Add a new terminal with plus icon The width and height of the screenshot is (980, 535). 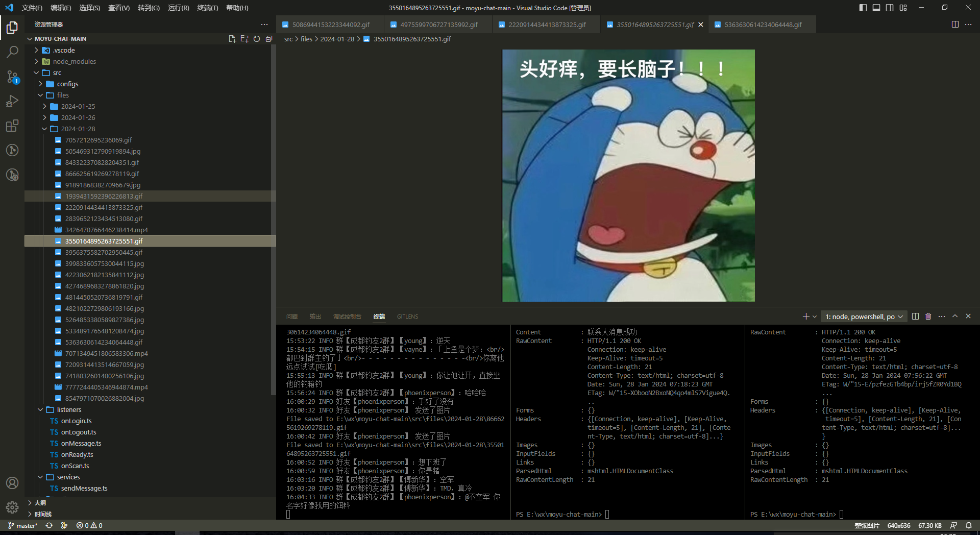tap(806, 317)
